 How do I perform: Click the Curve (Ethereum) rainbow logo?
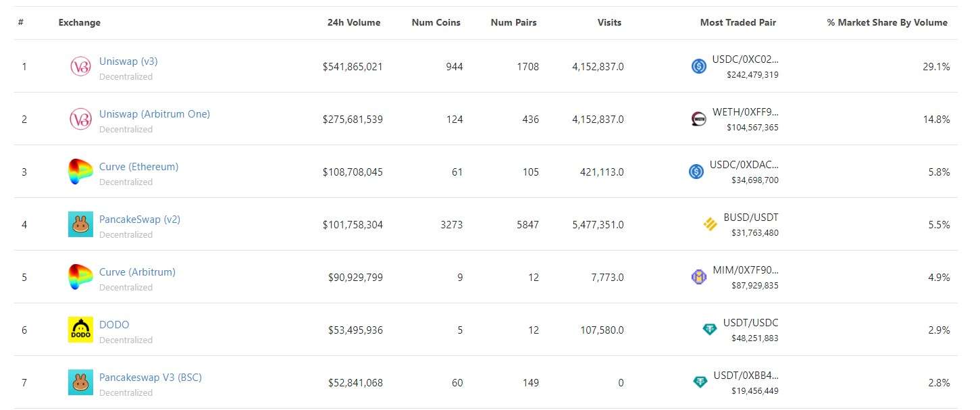[80, 172]
